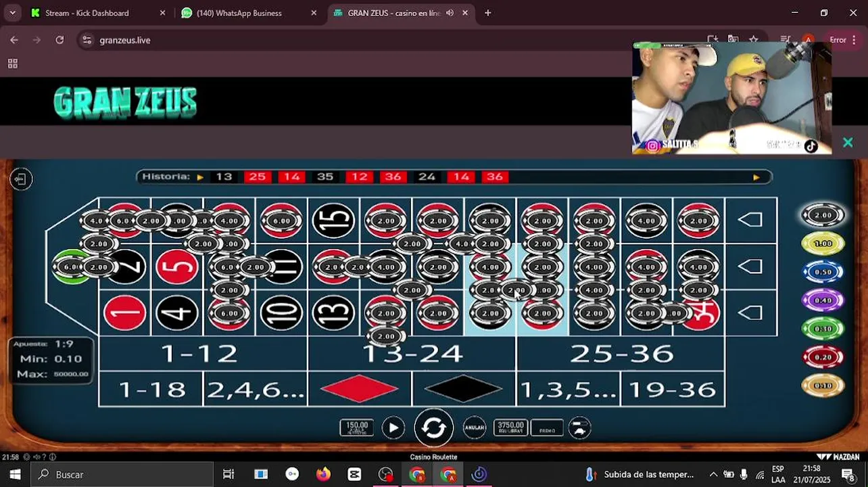Viewport: 868px width, 487px height.
Task: Bet on even numbers 2,4,6...
Action: point(256,389)
